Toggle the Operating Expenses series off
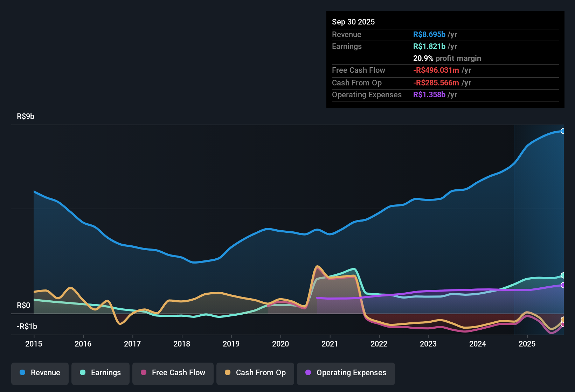 tap(346, 373)
